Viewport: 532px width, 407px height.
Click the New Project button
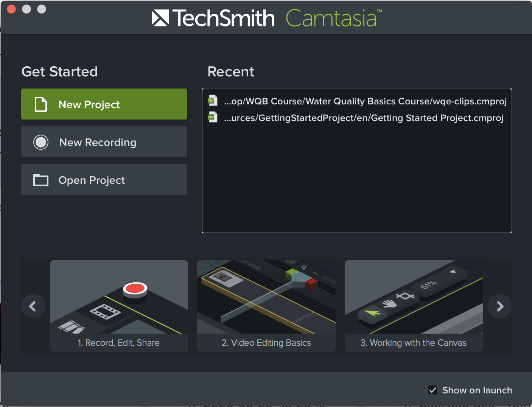(x=104, y=104)
